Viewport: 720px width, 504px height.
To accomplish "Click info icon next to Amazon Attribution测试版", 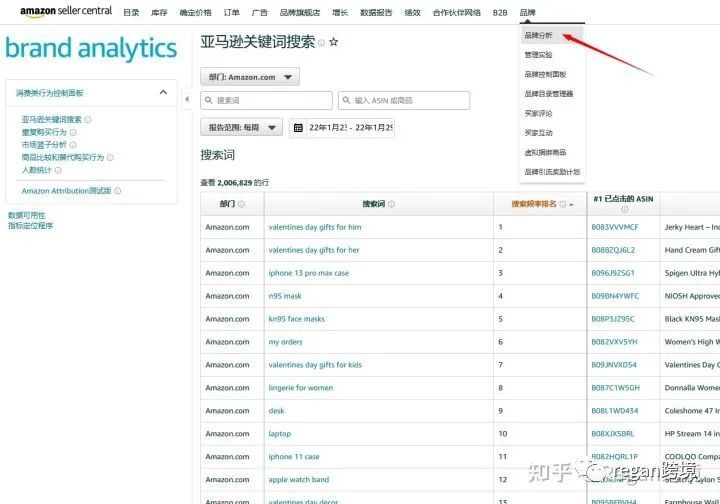I will coord(118,191).
